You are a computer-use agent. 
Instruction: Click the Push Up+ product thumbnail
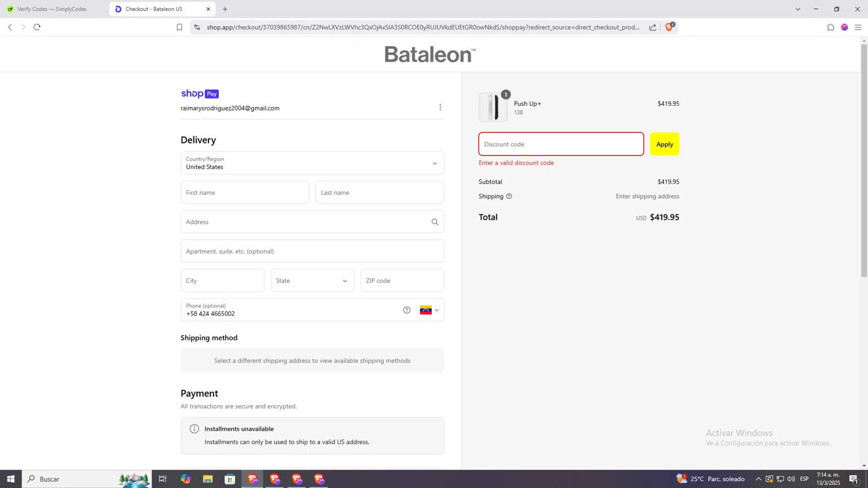coord(493,108)
